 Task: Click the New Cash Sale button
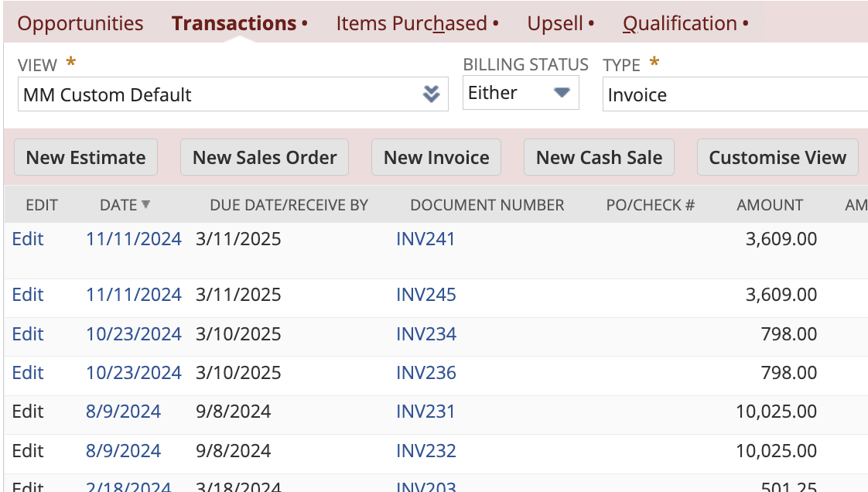(x=599, y=157)
